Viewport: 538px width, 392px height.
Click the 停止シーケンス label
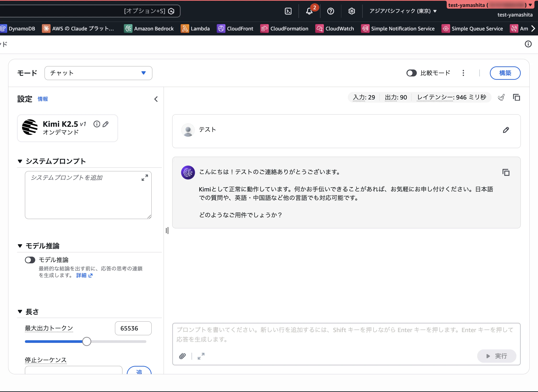click(46, 360)
